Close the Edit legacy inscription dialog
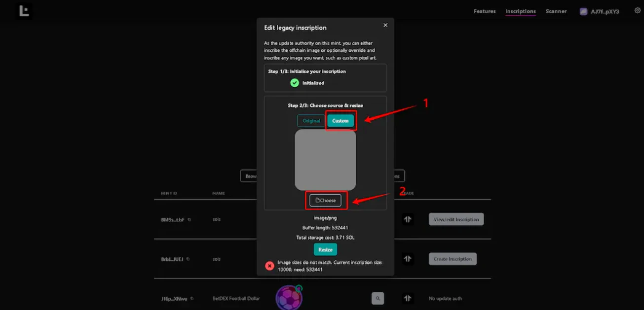The width and height of the screenshot is (644, 310). (x=385, y=25)
